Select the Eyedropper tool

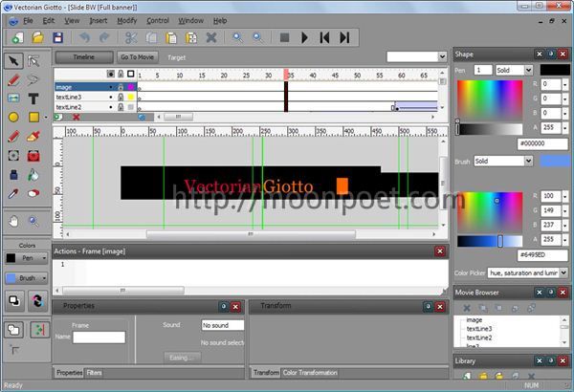click(13, 193)
